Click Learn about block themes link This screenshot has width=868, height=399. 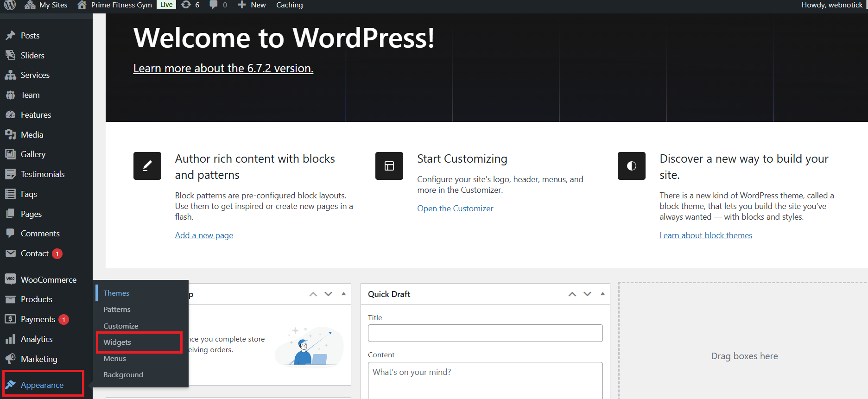706,235
